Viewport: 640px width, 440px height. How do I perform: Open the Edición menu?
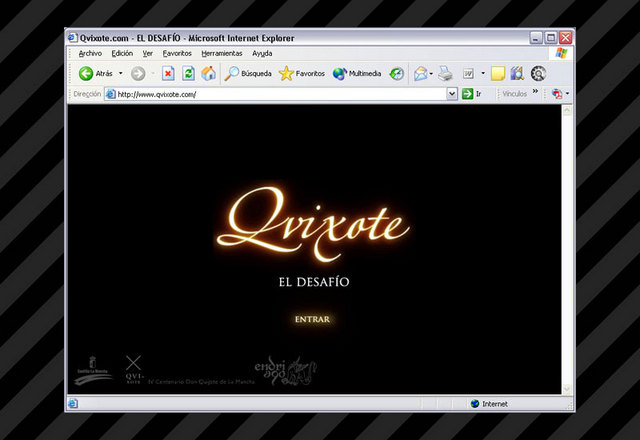122,53
